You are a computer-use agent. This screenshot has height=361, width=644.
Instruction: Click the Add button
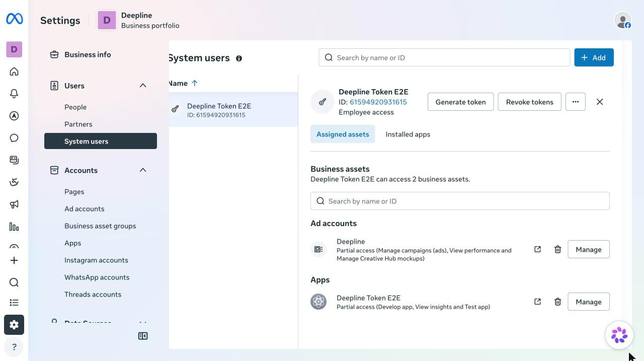594,57
